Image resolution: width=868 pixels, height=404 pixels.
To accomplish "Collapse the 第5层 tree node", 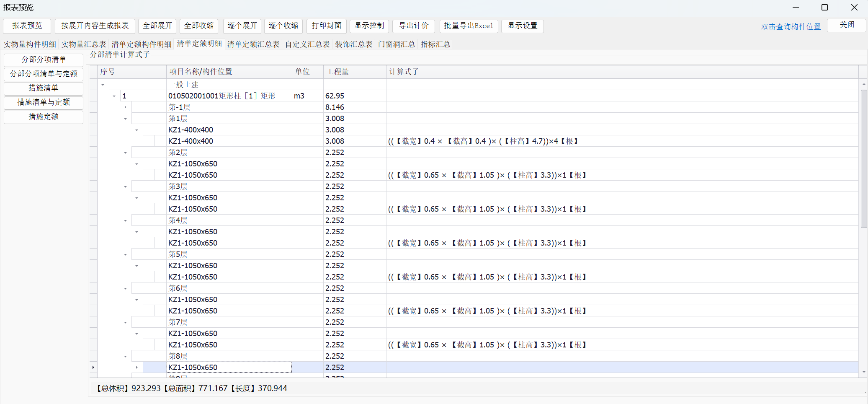I will (x=125, y=255).
